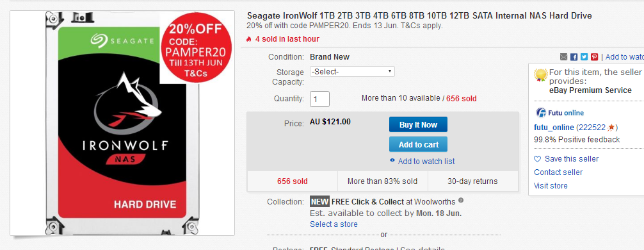Click the IronWolf hard drive product image
644x250 pixels.
tap(122, 123)
